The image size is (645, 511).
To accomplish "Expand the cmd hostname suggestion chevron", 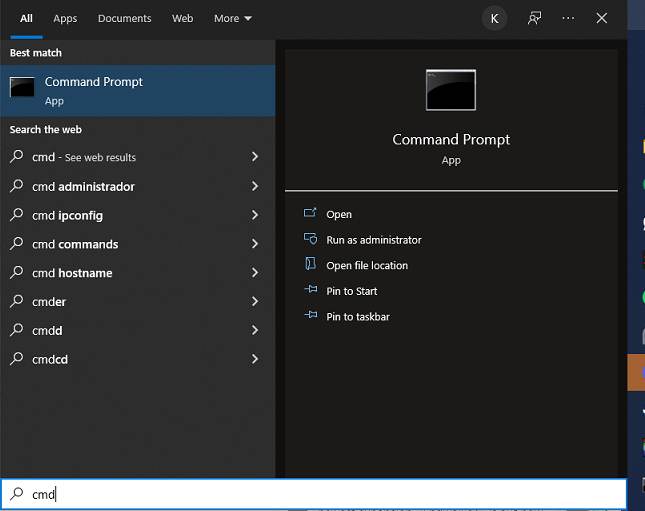I will point(255,273).
